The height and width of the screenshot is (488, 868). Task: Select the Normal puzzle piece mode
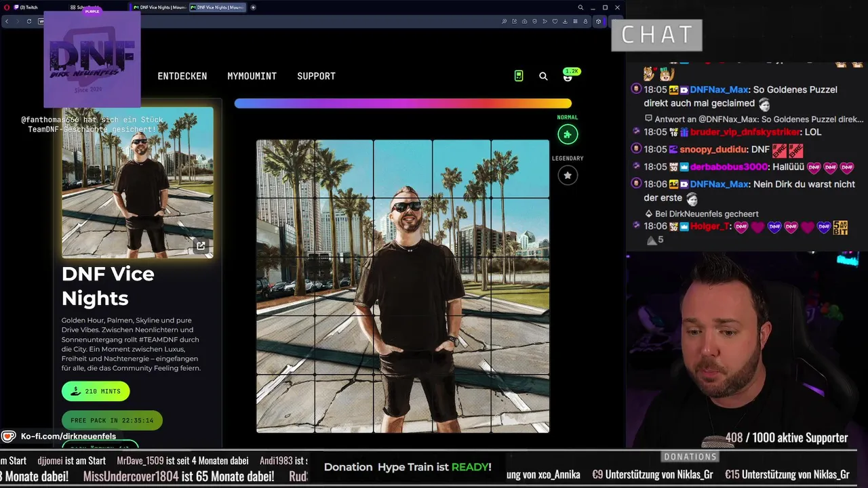(568, 134)
